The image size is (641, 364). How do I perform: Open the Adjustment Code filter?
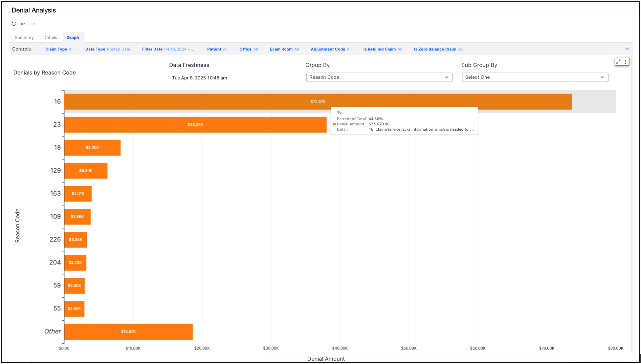[x=331, y=49]
